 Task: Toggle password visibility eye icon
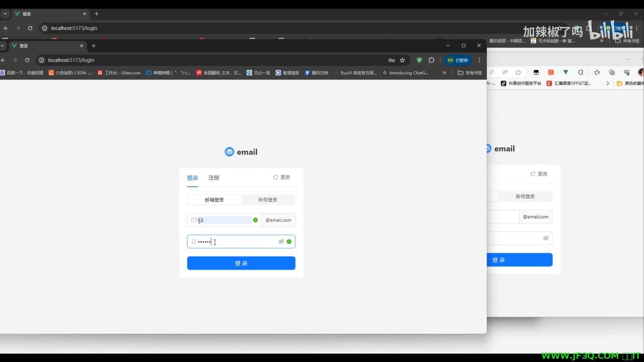click(x=281, y=242)
